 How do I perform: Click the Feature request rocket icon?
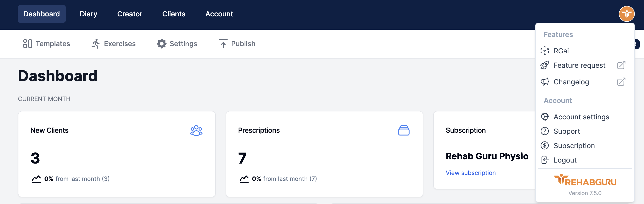544,65
